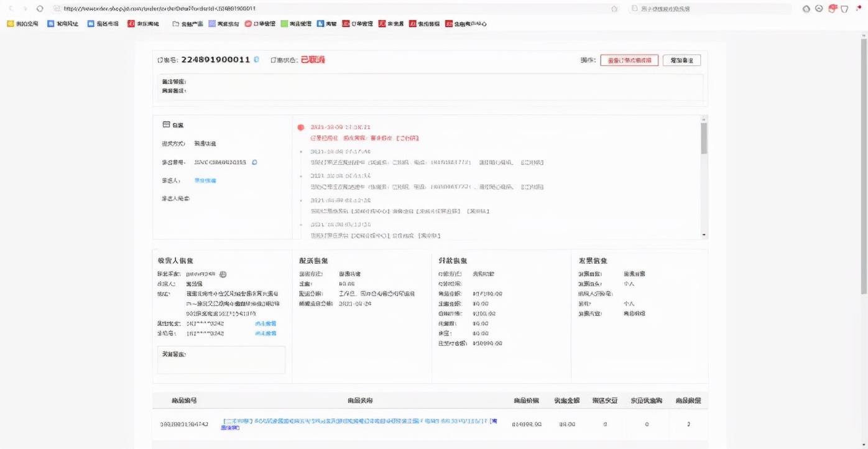
Task: Click the small icon beside the buyer account name
Action: click(223, 274)
